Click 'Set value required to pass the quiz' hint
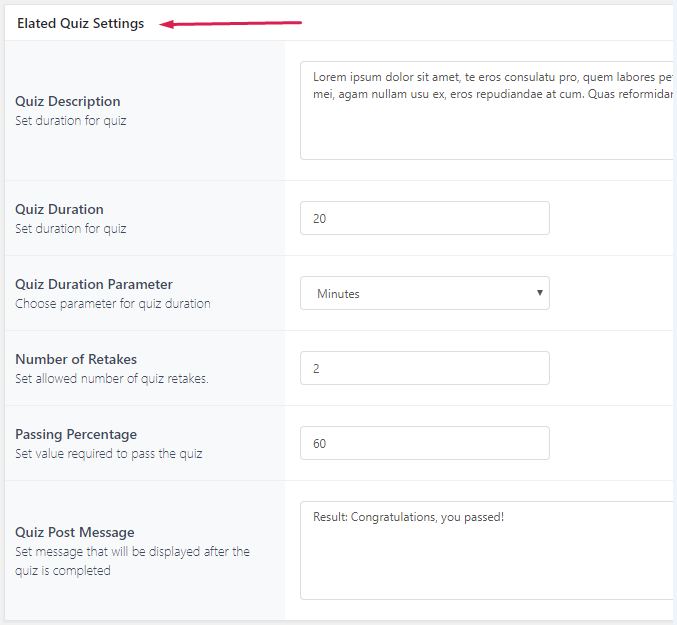677x625 pixels. [109, 454]
